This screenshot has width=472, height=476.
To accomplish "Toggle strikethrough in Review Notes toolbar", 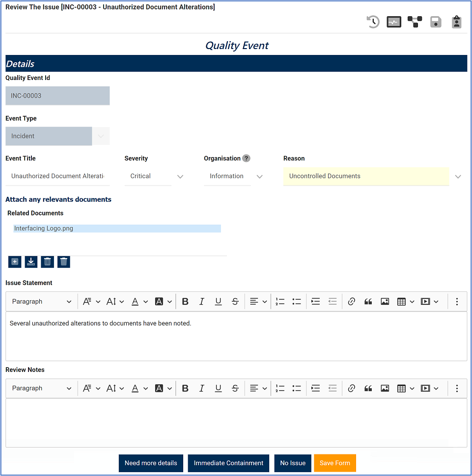I will point(235,388).
